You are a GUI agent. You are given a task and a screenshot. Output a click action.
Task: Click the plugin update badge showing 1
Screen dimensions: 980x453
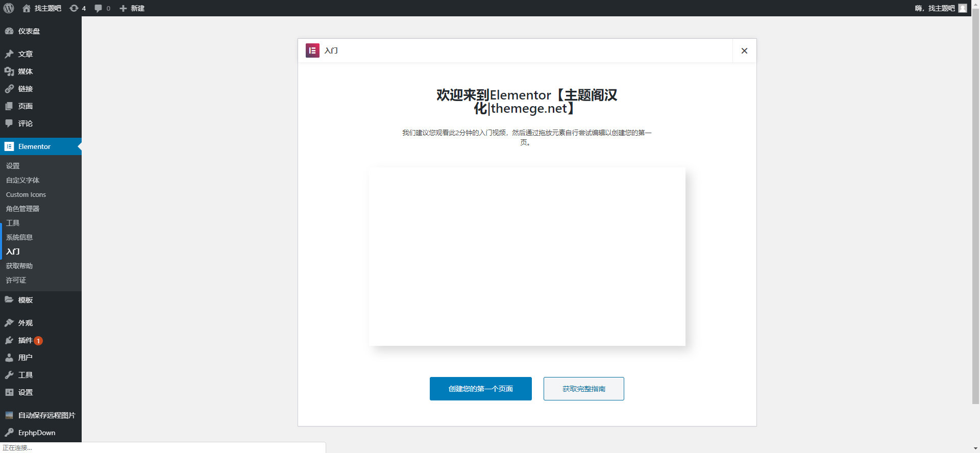coord(38,341)
